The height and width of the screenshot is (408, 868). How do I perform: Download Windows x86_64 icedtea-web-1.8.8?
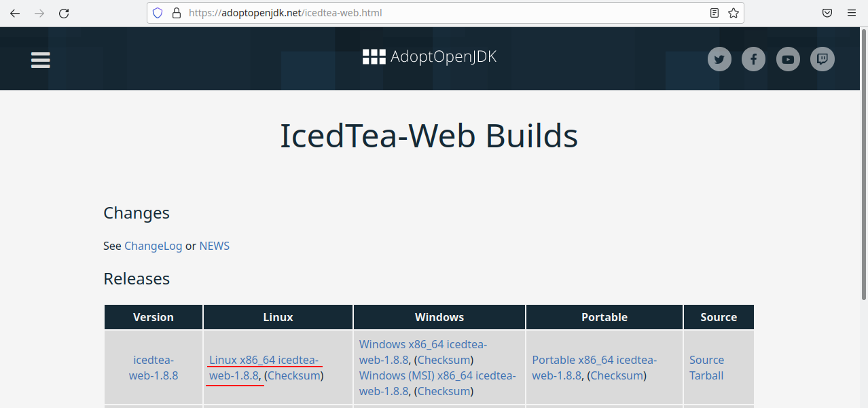[x=423, y=352]
